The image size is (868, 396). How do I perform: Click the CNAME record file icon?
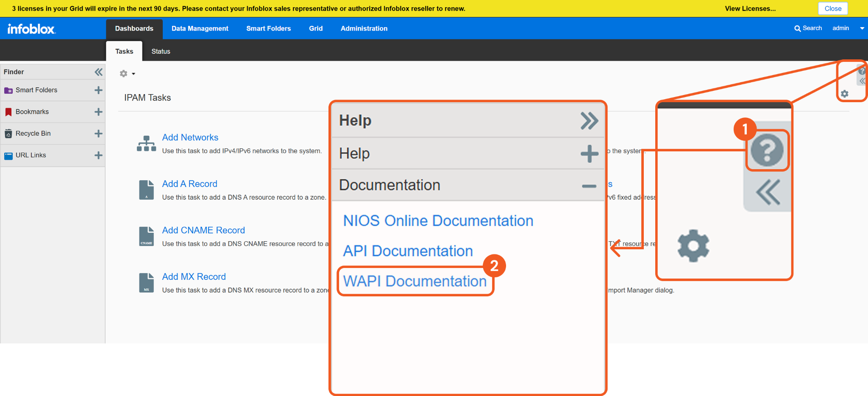point(146,236)
